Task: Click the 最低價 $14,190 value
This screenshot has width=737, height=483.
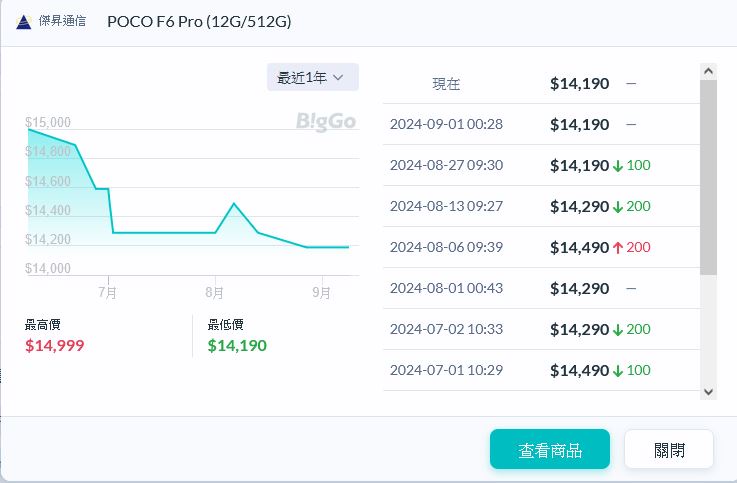Action: [237, 345]
